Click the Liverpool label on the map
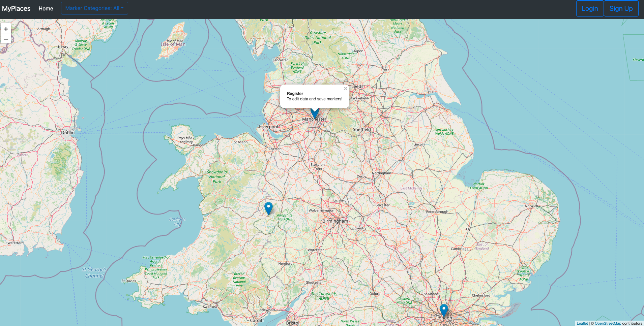This screenshot has width=644, height=326. pos(268,127)
